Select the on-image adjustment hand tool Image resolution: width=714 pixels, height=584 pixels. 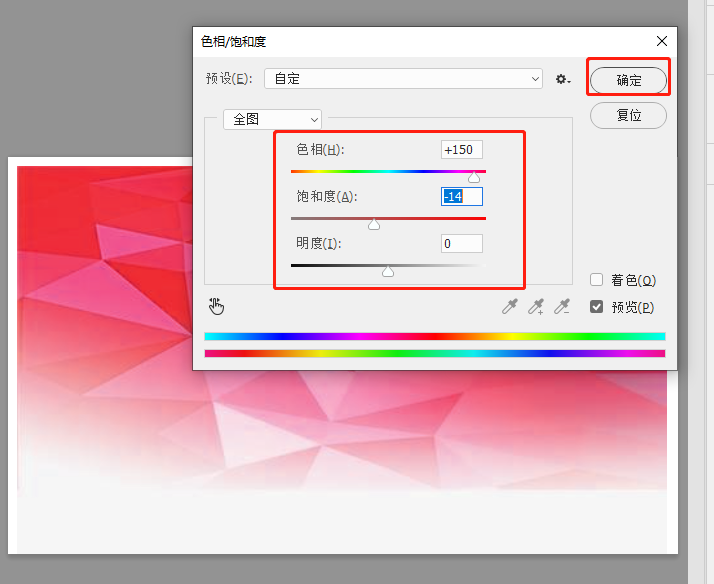point(216,306)
